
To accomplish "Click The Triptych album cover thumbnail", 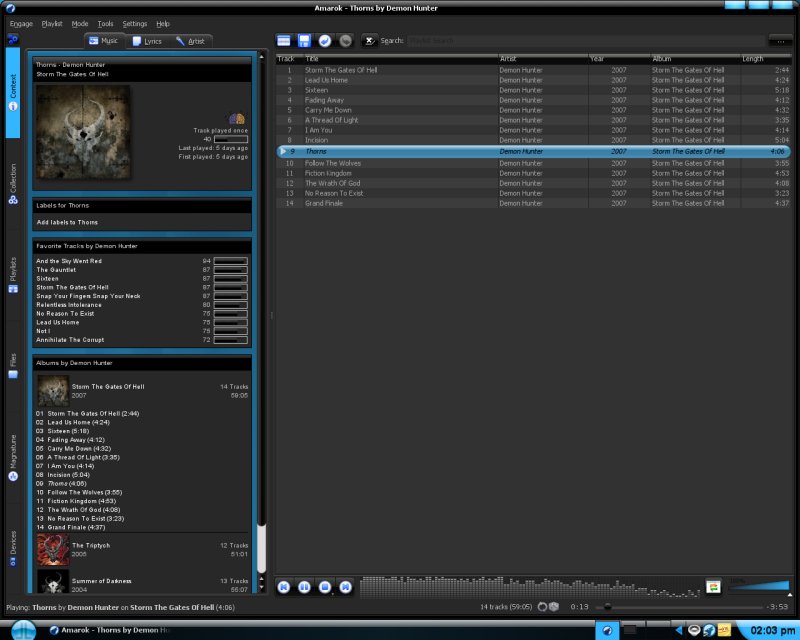I will [53, 550].
